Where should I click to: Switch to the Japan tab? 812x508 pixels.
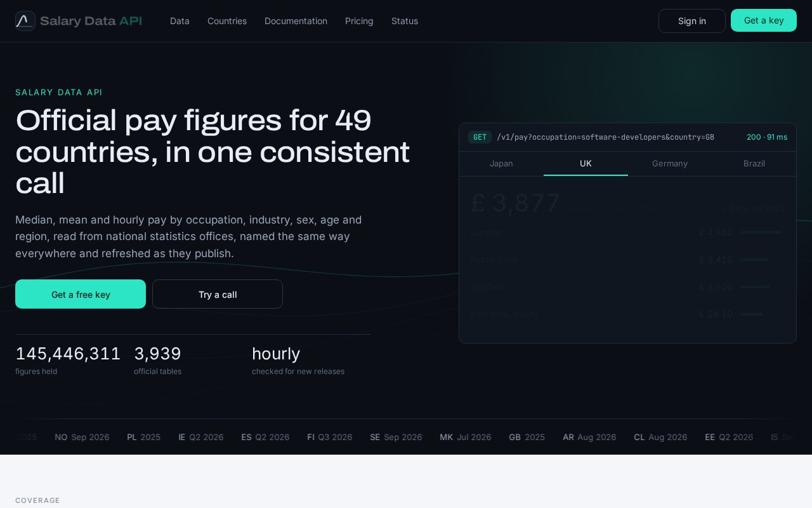(501, 164)
